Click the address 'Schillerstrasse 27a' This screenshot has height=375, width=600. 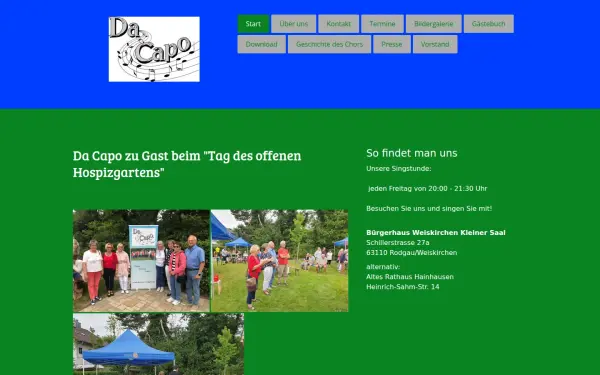coord(398,243)
